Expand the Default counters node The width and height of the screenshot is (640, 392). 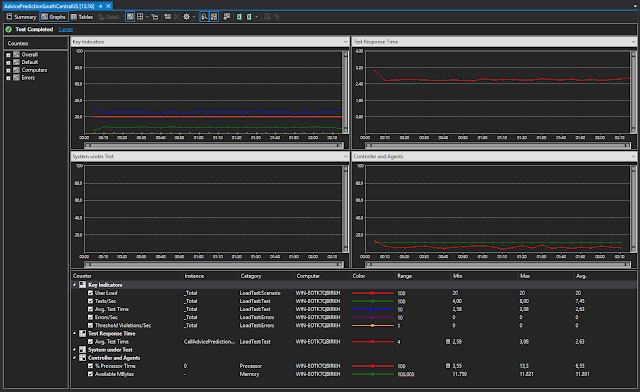pos(8,62)
